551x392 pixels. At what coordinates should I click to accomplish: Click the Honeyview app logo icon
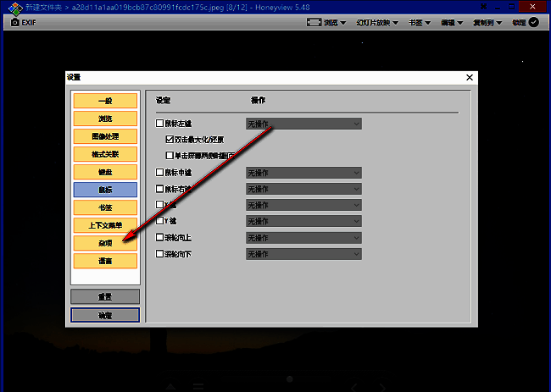tap(8, 7)
